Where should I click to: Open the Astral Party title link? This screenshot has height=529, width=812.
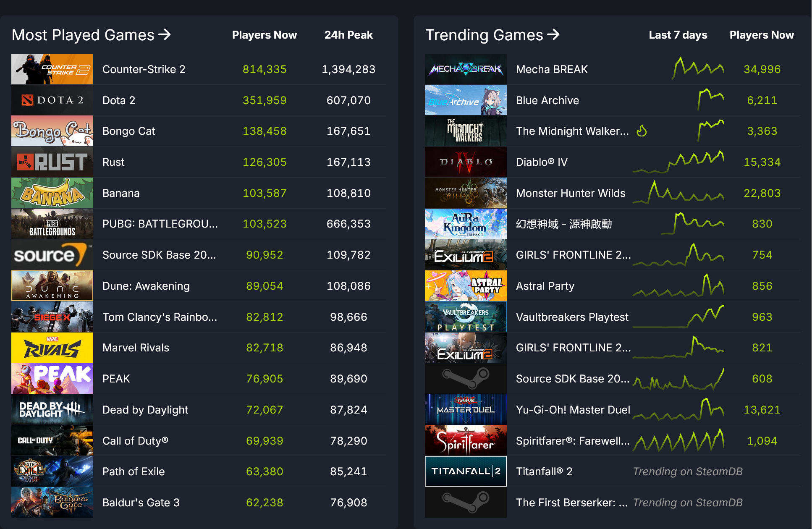click(545, 286)
